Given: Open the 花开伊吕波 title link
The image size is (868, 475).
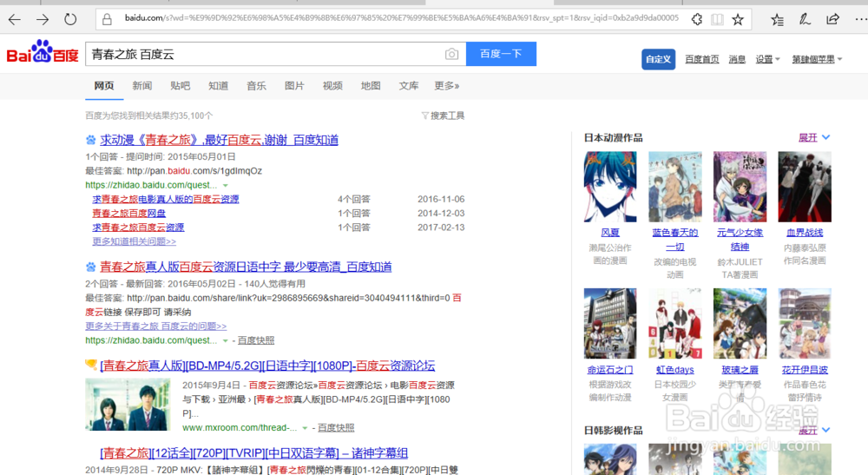Looking at the screenshot, I should pyautogui.click(x=805, y=370).
